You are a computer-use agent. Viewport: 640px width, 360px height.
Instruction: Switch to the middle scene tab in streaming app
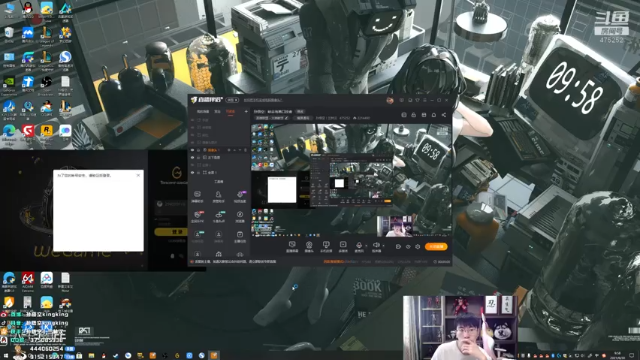click(218, 111)
